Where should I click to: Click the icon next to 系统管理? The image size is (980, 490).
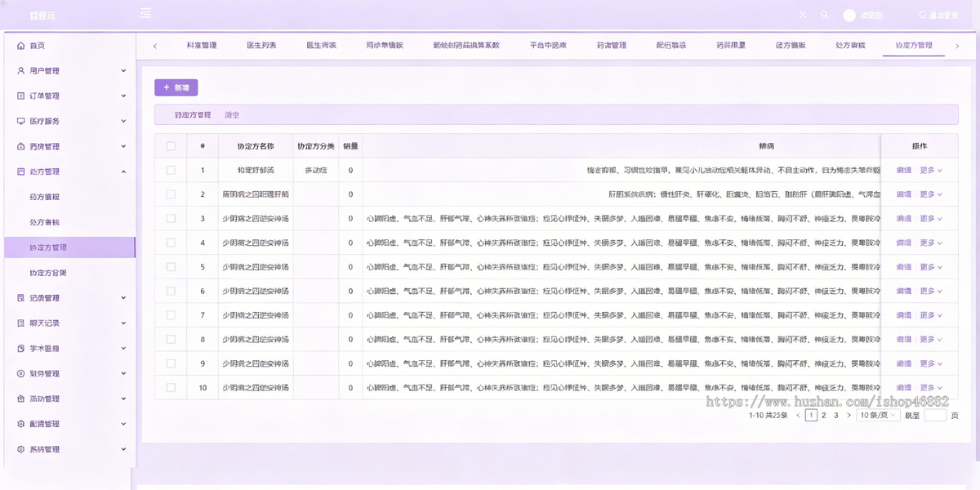[21, 450]
